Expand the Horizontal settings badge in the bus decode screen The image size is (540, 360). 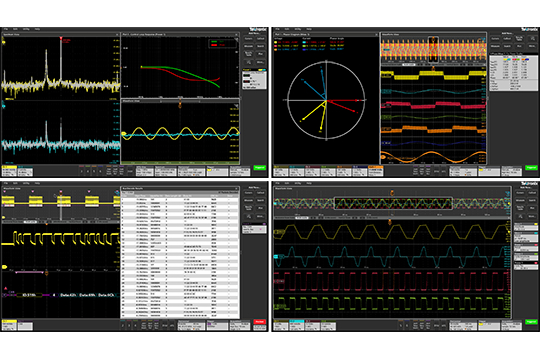pyautogui.click(x=191, y=325)
